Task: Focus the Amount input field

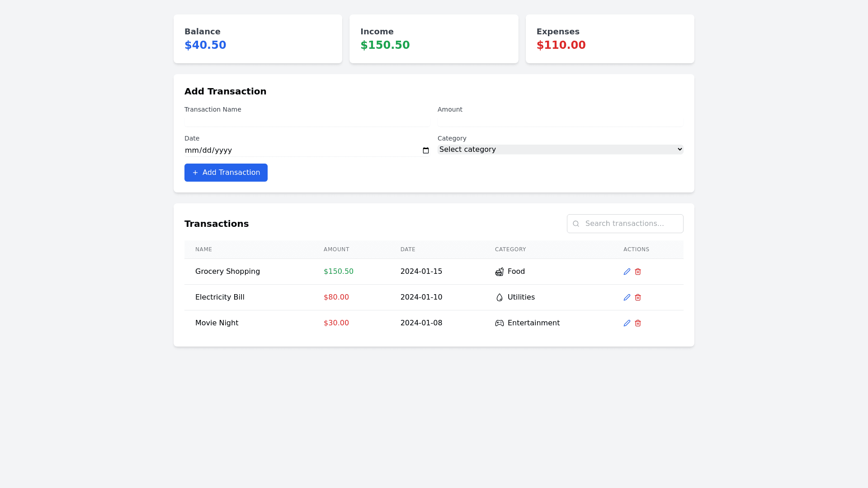Action: 560,121
